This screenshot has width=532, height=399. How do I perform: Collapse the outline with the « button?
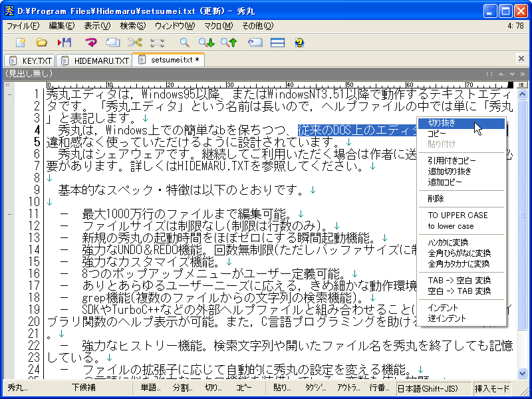click(x=7, y=84)
